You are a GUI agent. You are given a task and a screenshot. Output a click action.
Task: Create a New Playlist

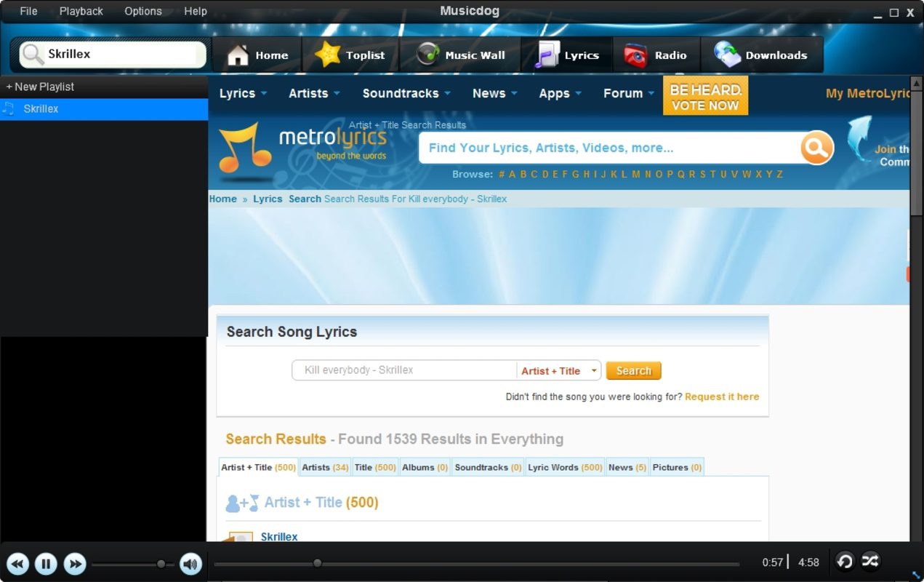tap(40, 87)
